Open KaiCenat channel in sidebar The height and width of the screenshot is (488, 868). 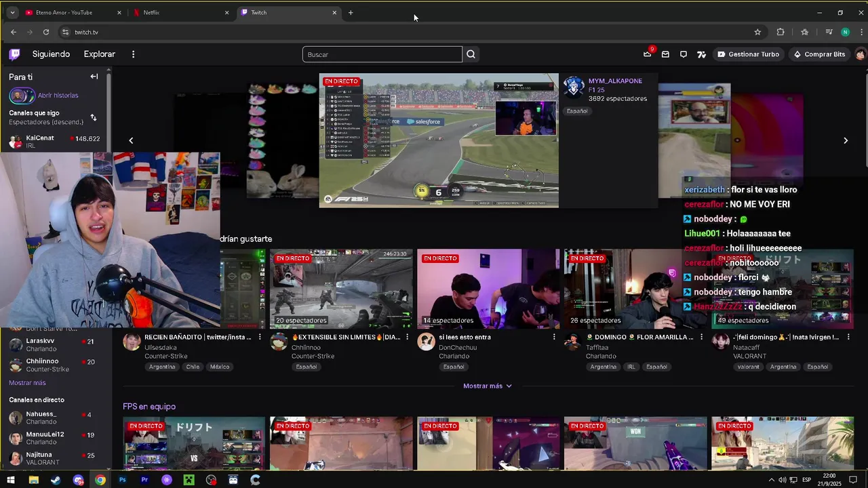pos(54,141)
